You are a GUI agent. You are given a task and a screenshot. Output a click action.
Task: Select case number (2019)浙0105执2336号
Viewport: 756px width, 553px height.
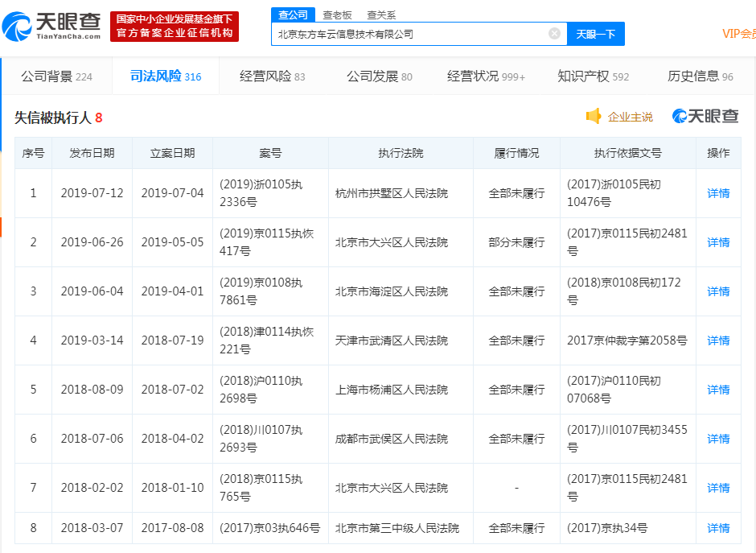pyautogui.click(x=261, y=193)
